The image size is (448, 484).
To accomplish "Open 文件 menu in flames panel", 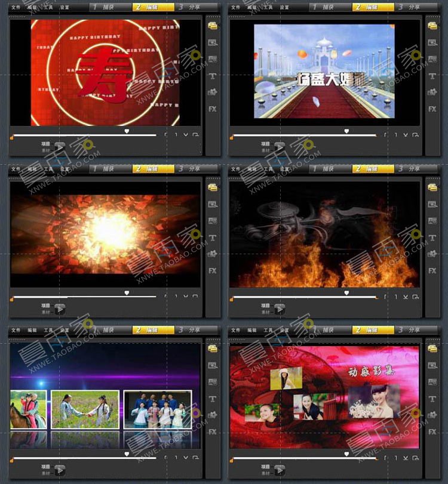I will [x=235, y=169].
